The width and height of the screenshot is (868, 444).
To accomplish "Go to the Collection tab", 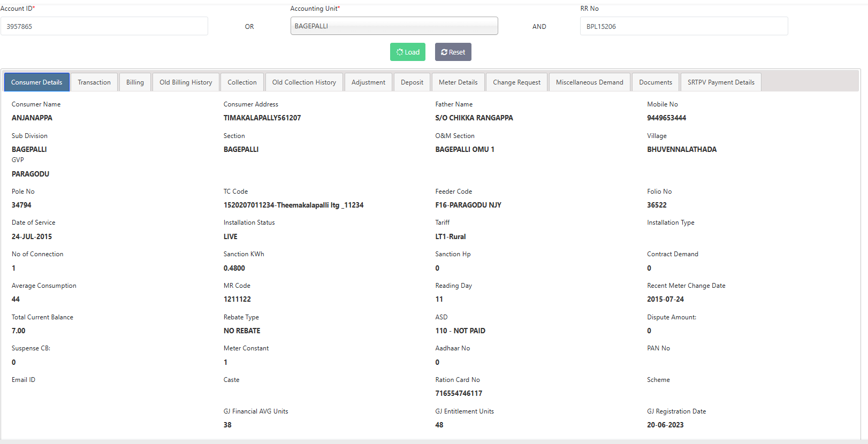I will click(242, 82).
